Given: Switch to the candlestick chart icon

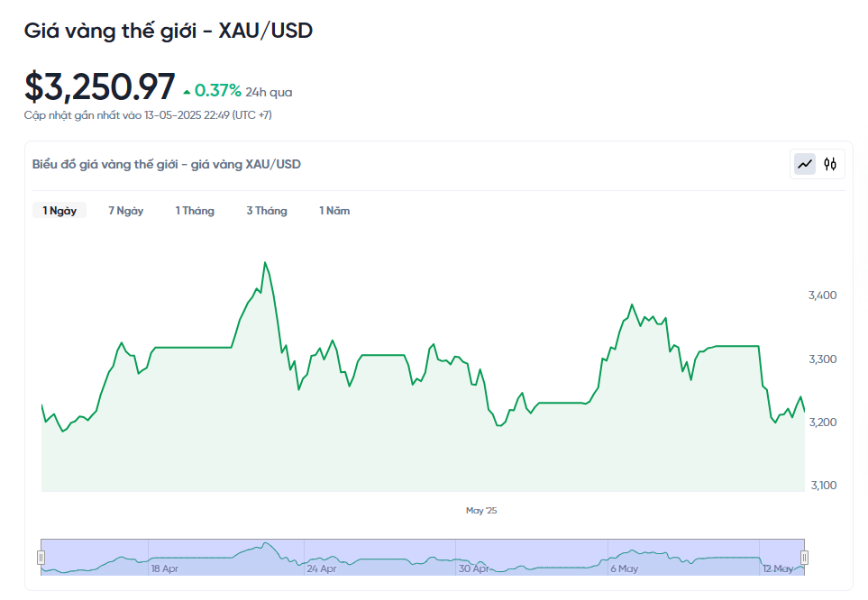Looking at the screenshot, I should 830,164.
